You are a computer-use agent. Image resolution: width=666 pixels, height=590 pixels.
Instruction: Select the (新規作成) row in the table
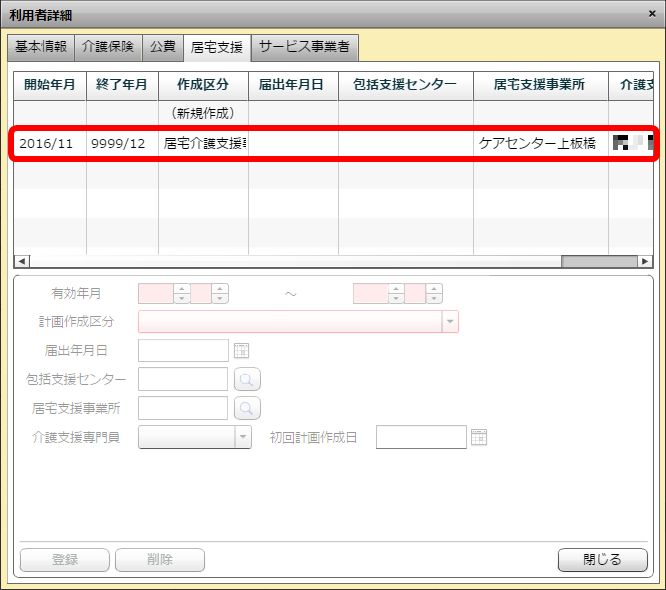click(203, 113)
